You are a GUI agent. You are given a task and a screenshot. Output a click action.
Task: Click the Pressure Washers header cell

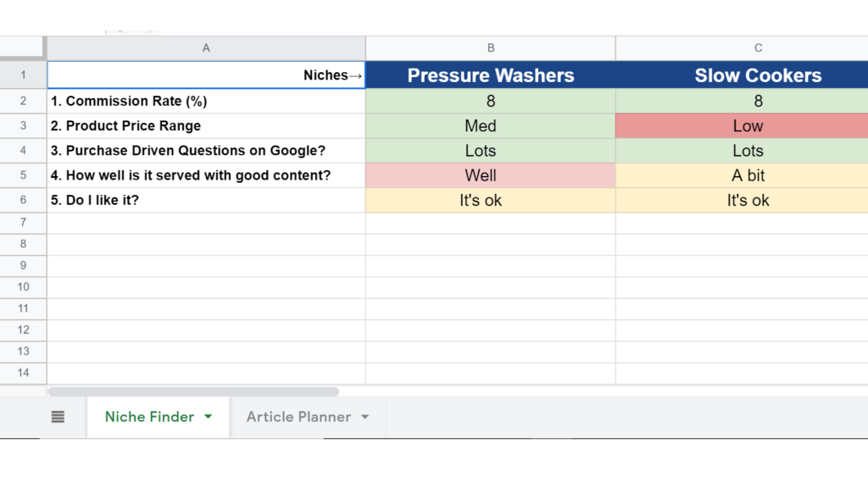pos(491,75)
